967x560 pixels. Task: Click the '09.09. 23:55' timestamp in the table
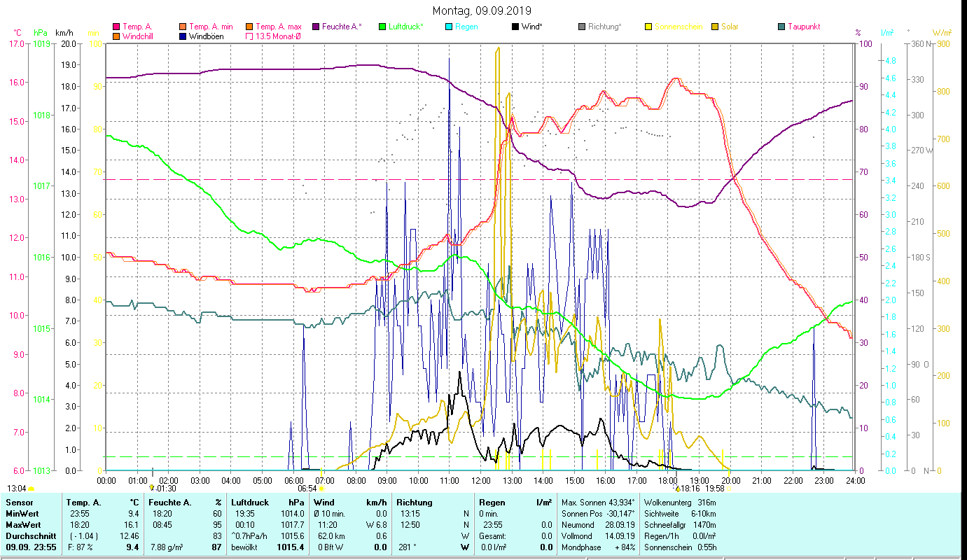click(29, 547)
